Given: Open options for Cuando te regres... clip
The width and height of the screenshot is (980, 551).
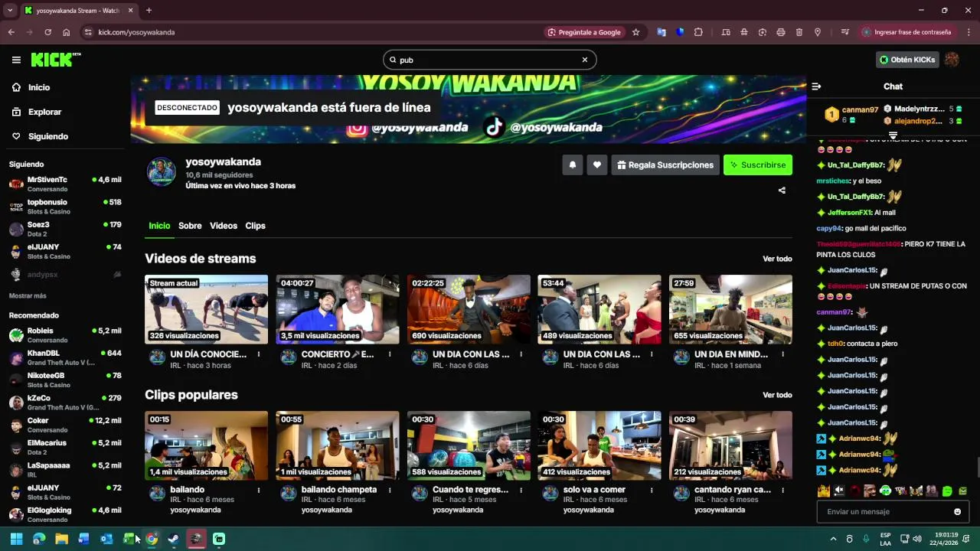Looking at the screenshot, I should coord(521,490).
